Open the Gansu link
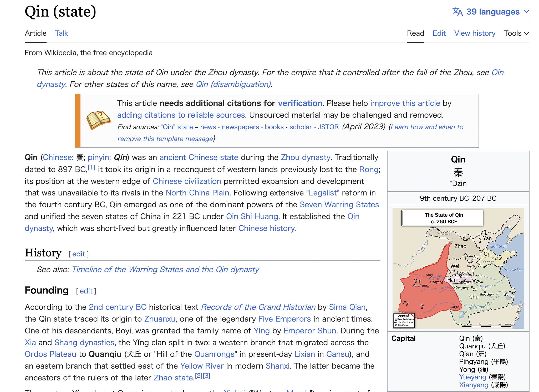This screenshot has width=539, height=392. tap(338, 354)
